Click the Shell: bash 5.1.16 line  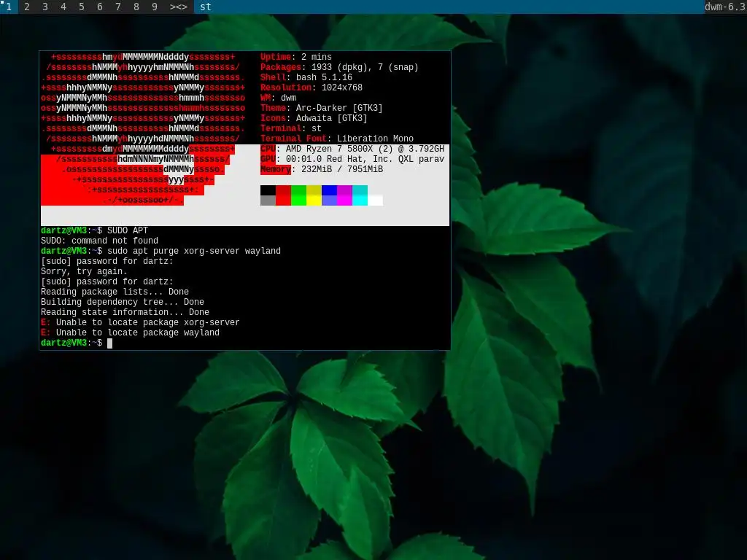(306, 77)
